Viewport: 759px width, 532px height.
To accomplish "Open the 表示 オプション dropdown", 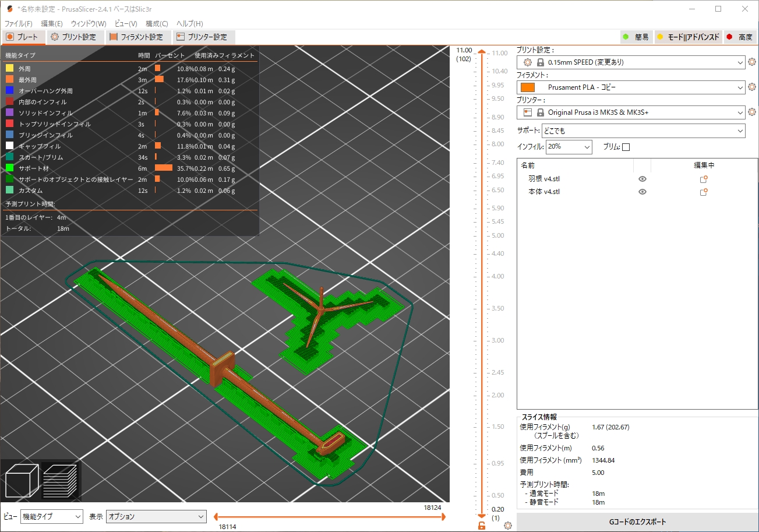I will point(156,516).
